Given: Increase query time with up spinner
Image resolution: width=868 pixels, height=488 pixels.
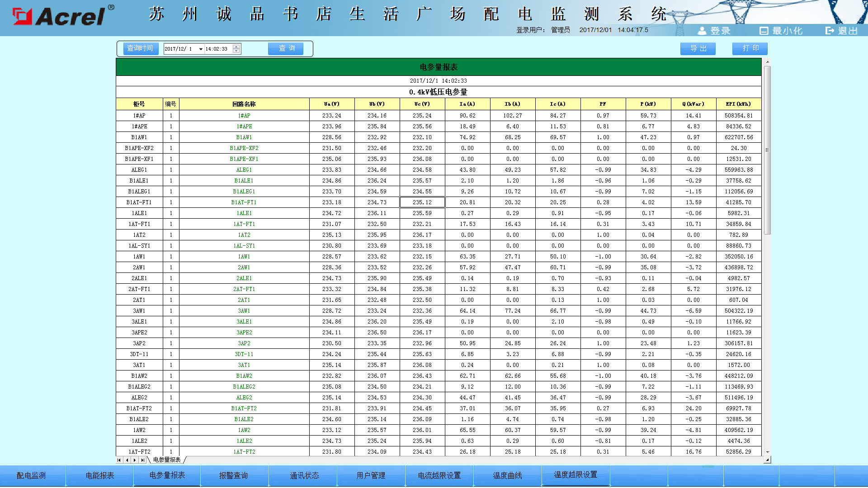Looking at the screenshot, I should [236, 47].
